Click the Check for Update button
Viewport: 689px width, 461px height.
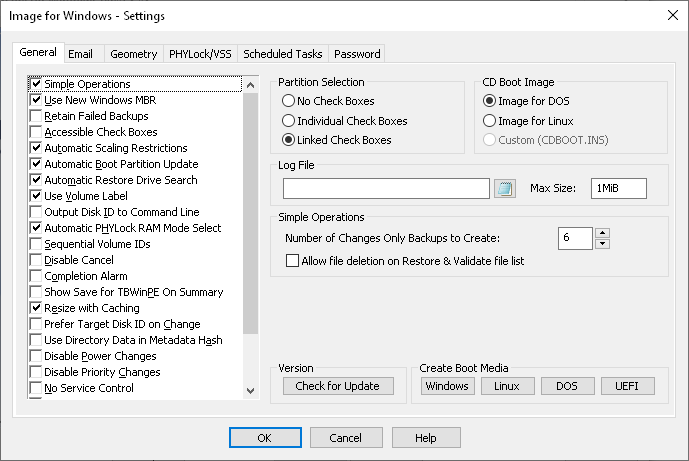click(x=338, y=386)
